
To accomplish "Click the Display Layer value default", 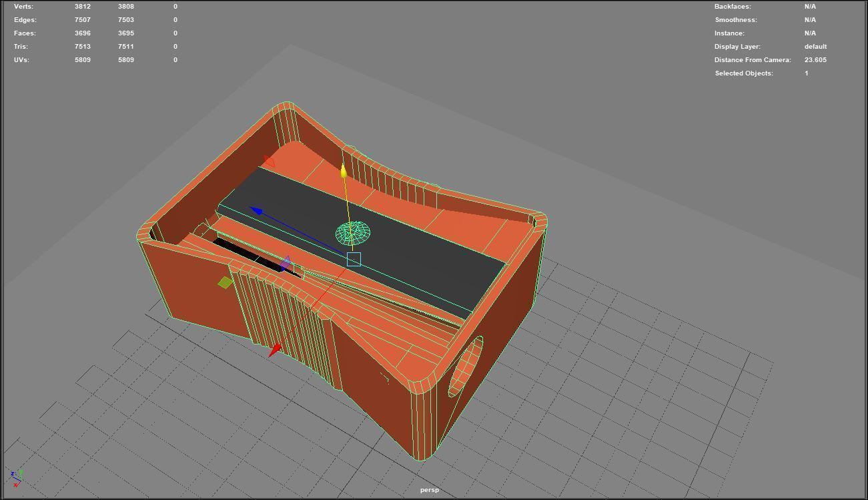I will [x=815, y=46].
